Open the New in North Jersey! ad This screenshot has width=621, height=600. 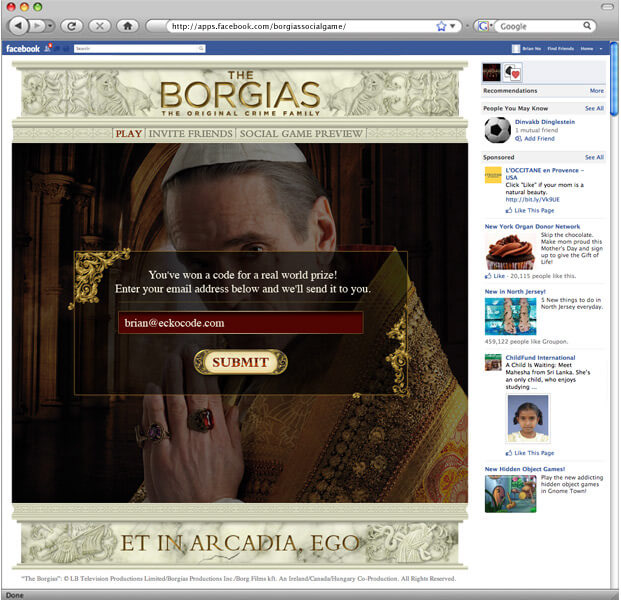pos(515,291)
